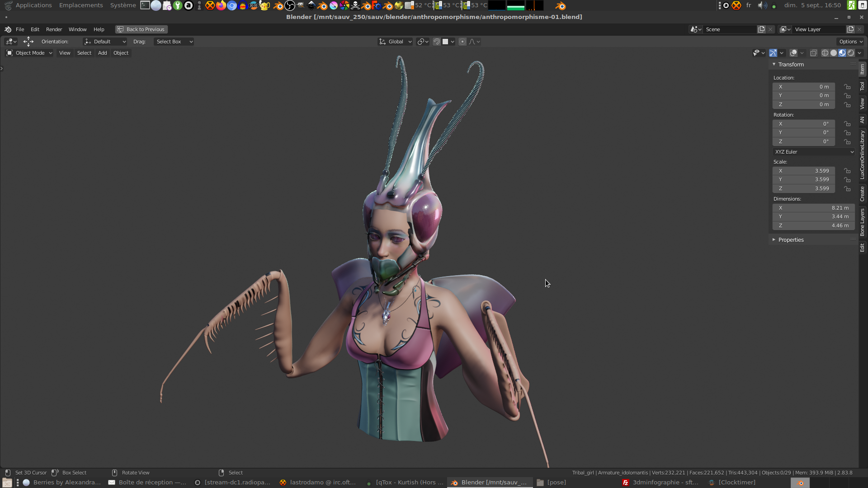This screenshot has height=488, width=868.
Task: Create a new scene copy icon
Action: [761, 29]
